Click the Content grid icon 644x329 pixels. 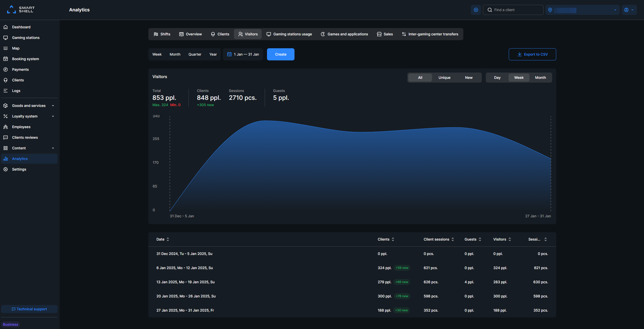tap(6, 148)
